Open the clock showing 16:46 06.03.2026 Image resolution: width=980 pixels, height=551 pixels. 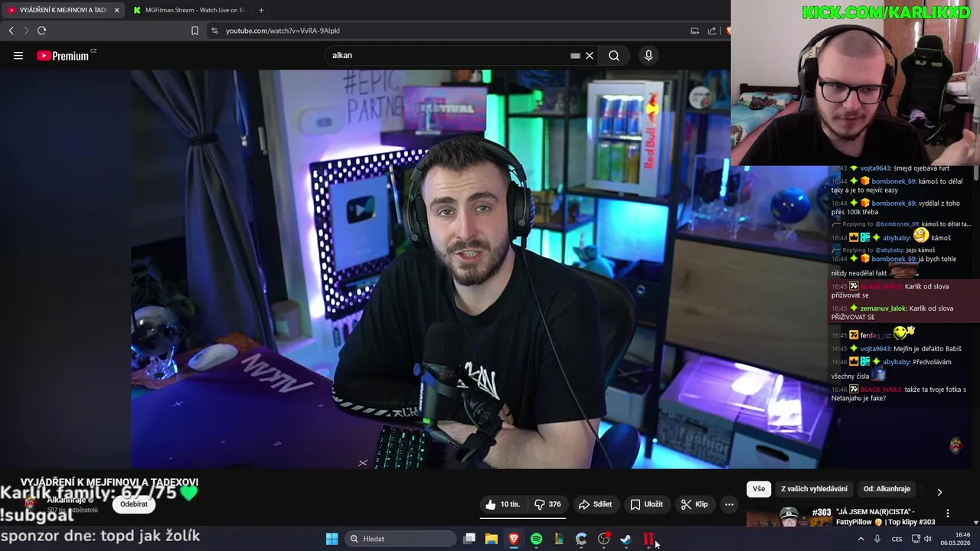click(955, 539)
